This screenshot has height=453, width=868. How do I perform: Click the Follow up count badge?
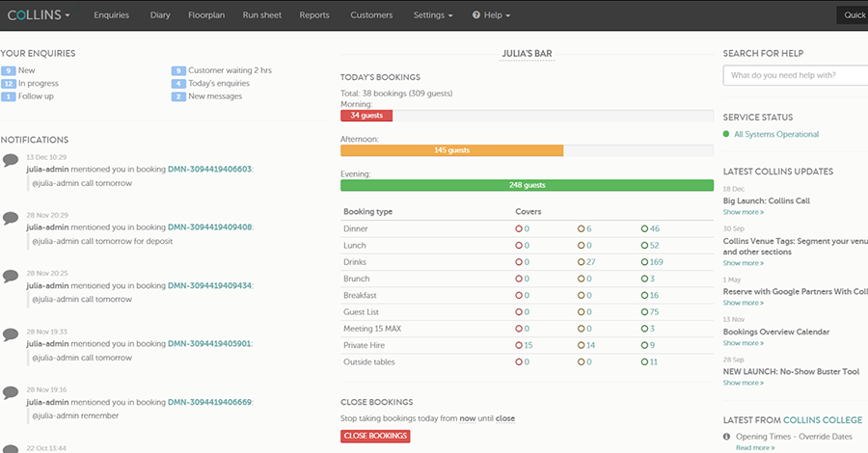tap(9, 96)
